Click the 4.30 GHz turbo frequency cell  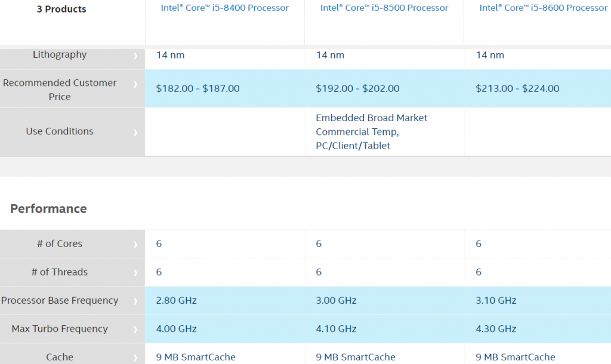click(x=496, y=329)
